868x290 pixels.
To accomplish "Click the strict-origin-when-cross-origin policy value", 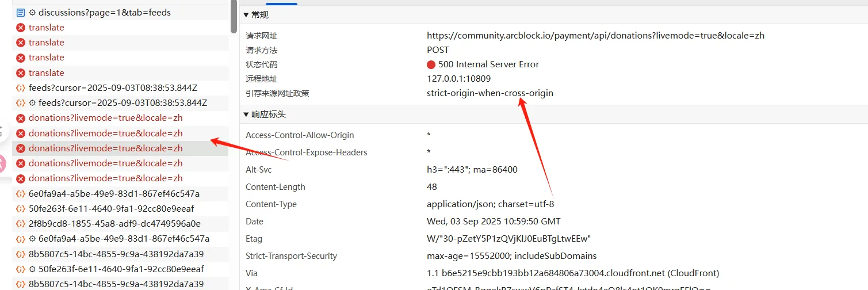I will pos(490,93).
